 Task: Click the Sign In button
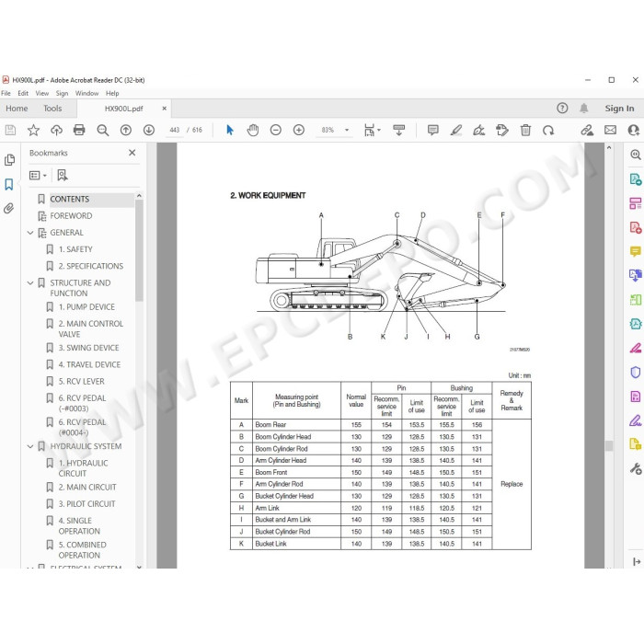619,109
